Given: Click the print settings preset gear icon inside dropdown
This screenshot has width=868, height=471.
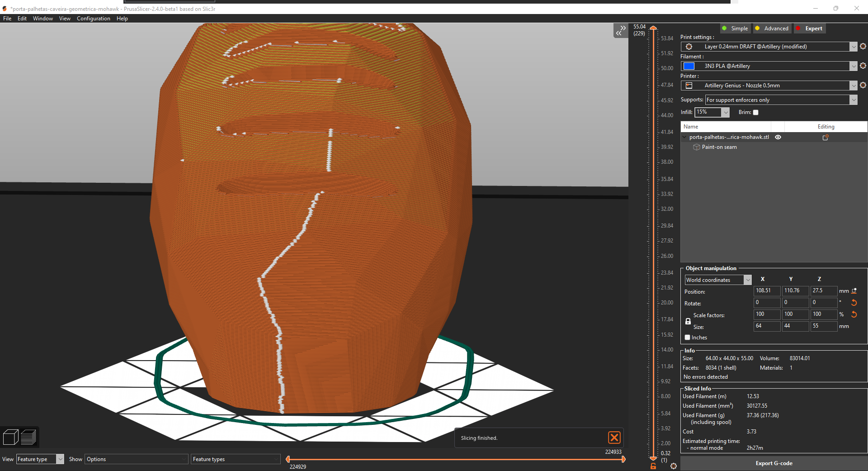Looking at the screenshot, I should click(689, 47).
